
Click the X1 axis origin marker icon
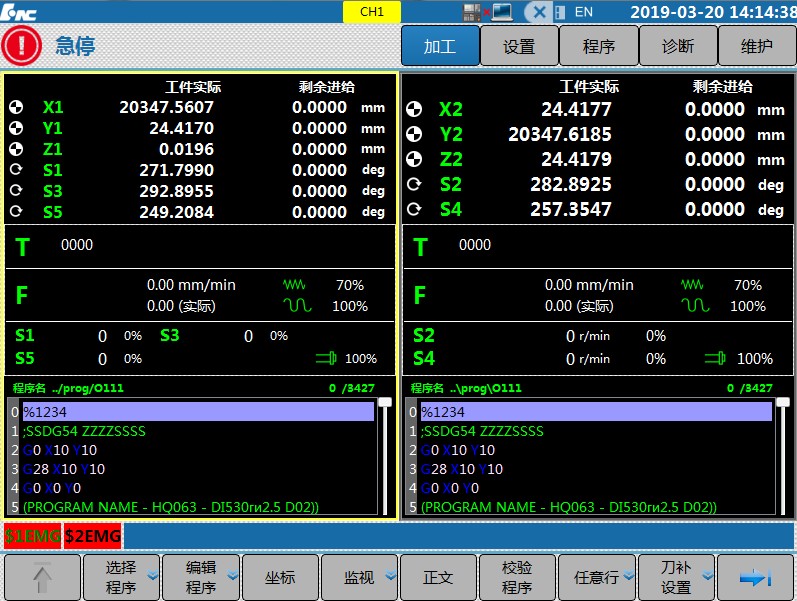(x=15, y=107)
